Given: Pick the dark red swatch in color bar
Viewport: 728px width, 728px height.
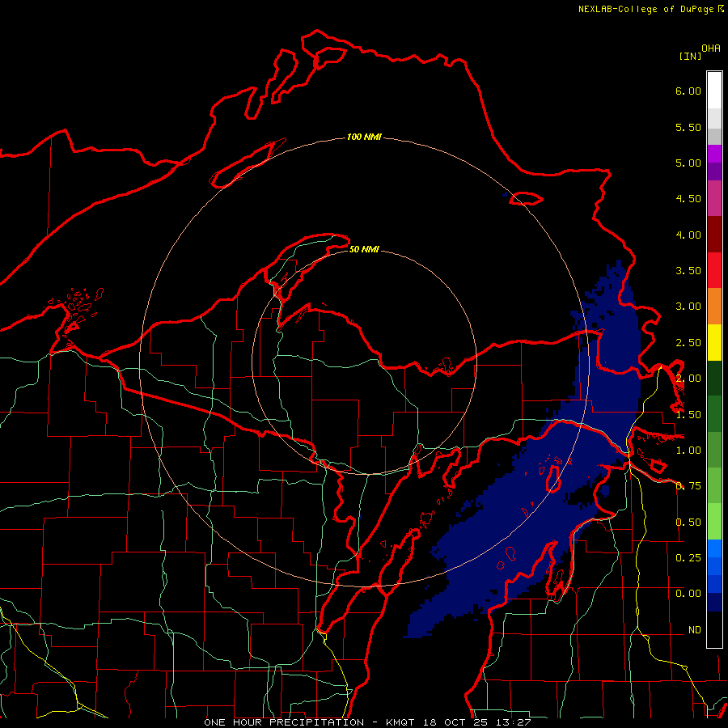Looking at the screenshot, I should [714, 235].
